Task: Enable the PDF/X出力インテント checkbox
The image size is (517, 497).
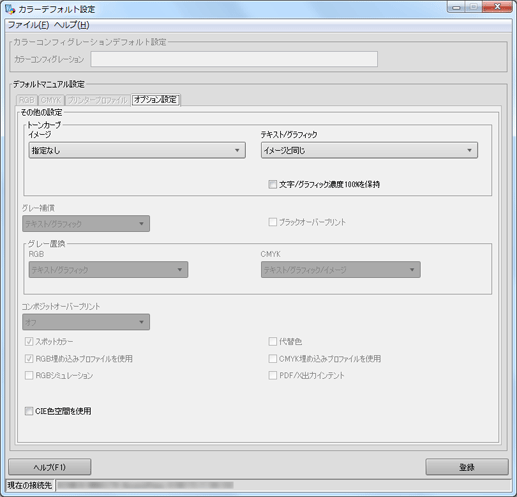Action: click(272, 376)
